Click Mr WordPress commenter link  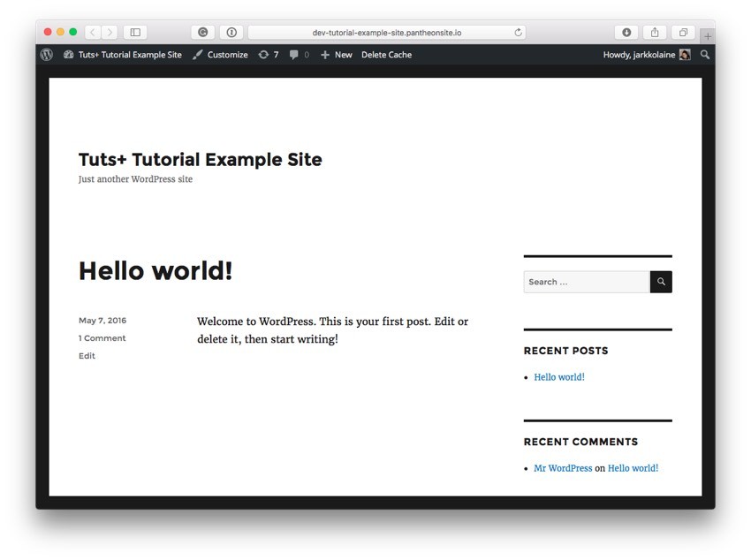[x=563, y=468]
